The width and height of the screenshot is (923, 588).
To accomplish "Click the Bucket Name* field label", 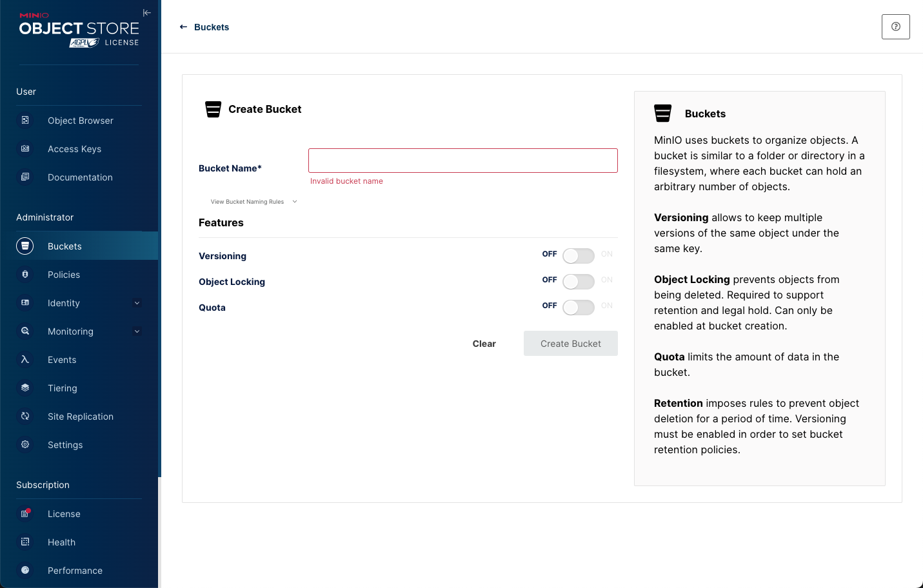I will pyautogui.click(x=230, y=168).
